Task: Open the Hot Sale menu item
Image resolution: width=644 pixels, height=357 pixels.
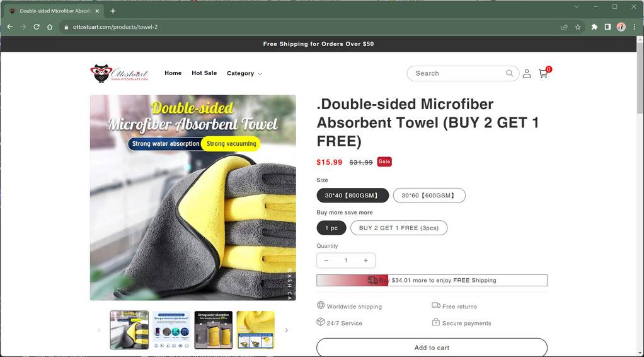Action: pyautogui.click(x=204, y=73)
